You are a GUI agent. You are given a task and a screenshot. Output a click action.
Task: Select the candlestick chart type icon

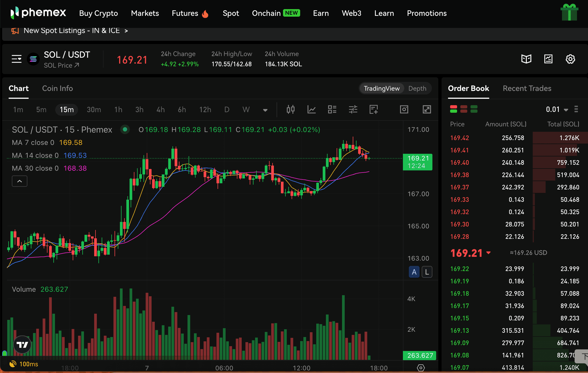pos(291,109)
